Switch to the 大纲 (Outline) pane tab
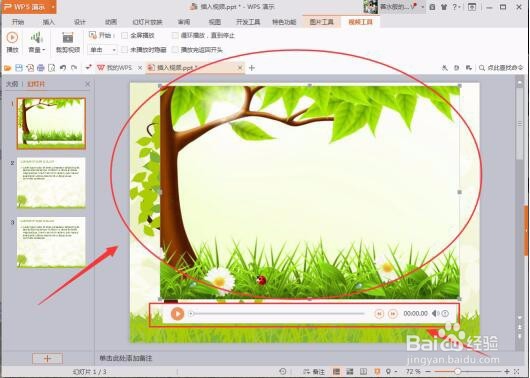Screen dimensions: 530x378 [12, 84]
